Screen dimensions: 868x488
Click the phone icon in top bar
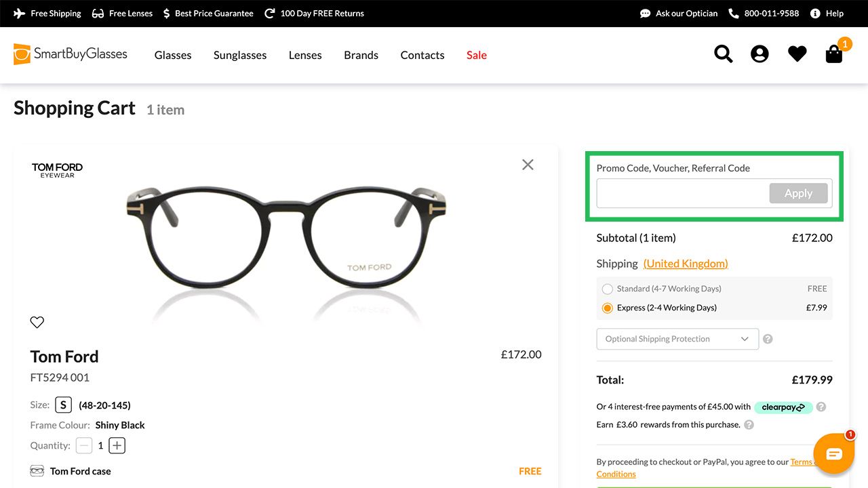[x=734, y=14]
